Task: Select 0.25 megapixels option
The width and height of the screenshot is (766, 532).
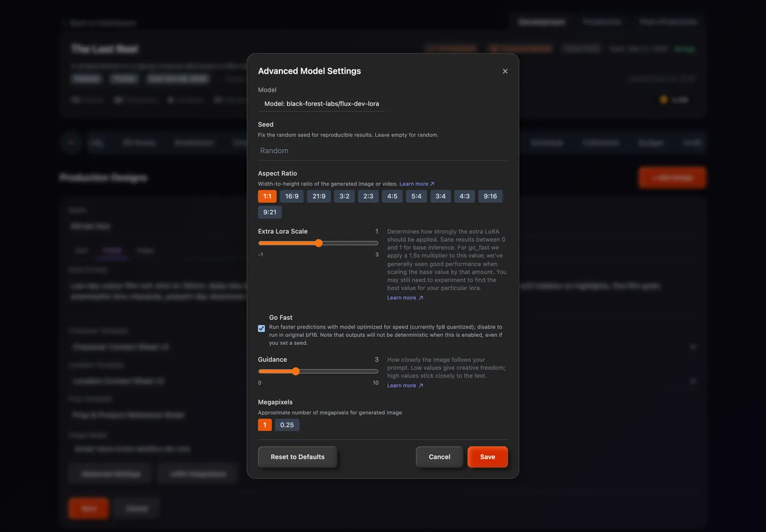Action: click(287, 425)
